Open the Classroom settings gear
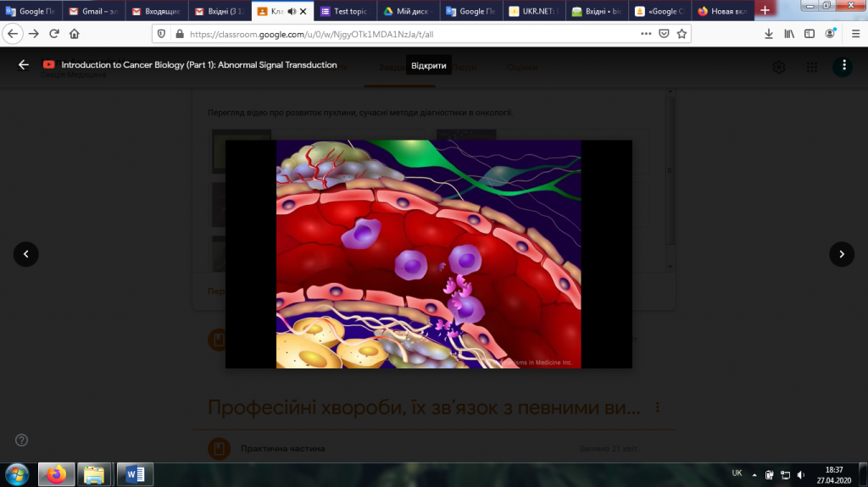The height and width of the screenshot is (487, 868). point(779,67)
